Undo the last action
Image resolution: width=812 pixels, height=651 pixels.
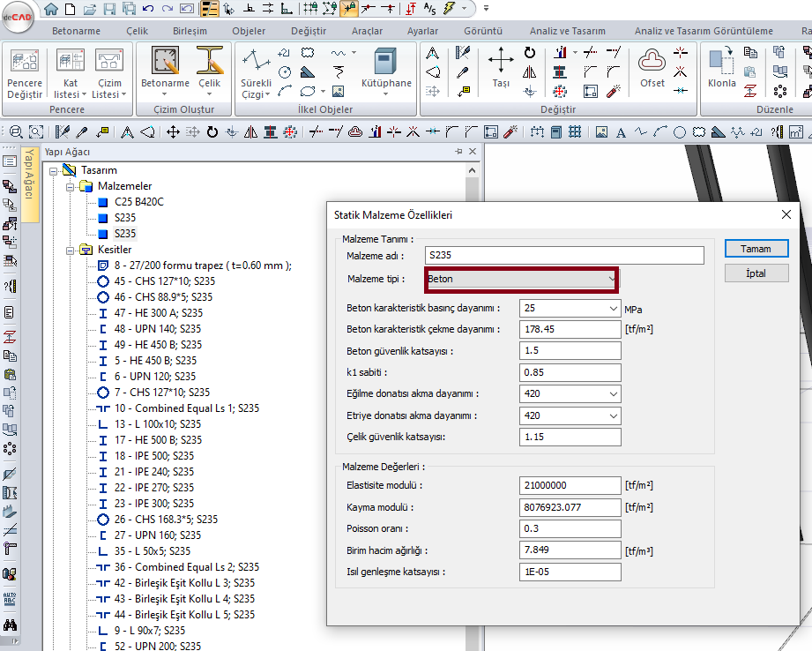148,8
